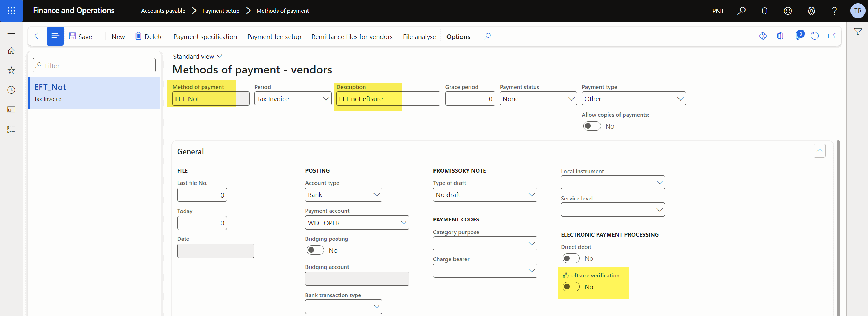Open notifications bell
This screenshot has width=868, height=316.
764,11
